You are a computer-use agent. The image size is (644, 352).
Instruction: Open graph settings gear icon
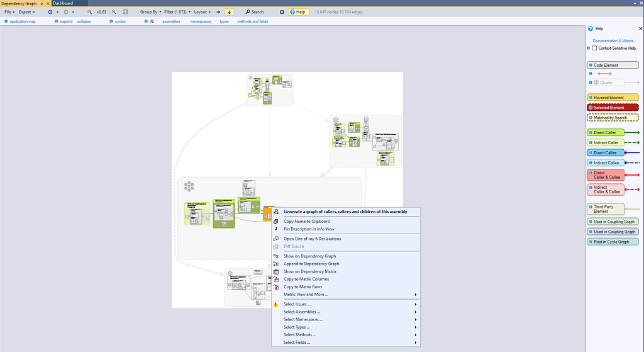pos(282,12)
